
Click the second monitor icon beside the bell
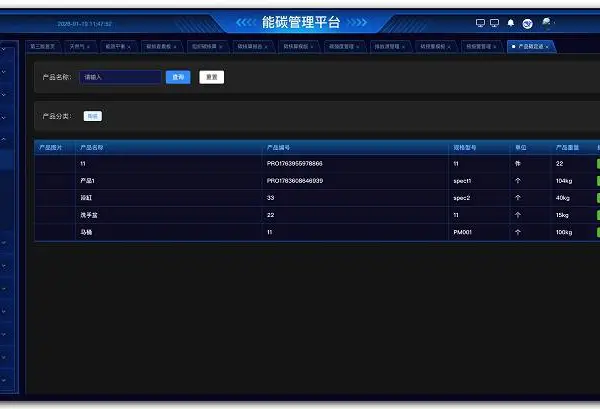[494, 23]
